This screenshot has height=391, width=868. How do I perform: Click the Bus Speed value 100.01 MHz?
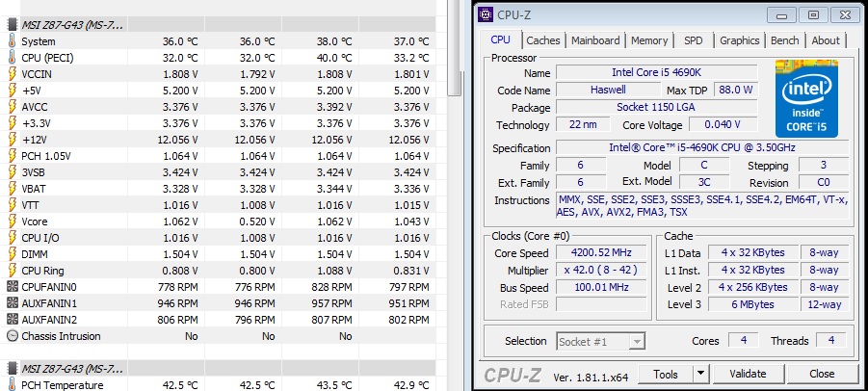pos(602,287)
